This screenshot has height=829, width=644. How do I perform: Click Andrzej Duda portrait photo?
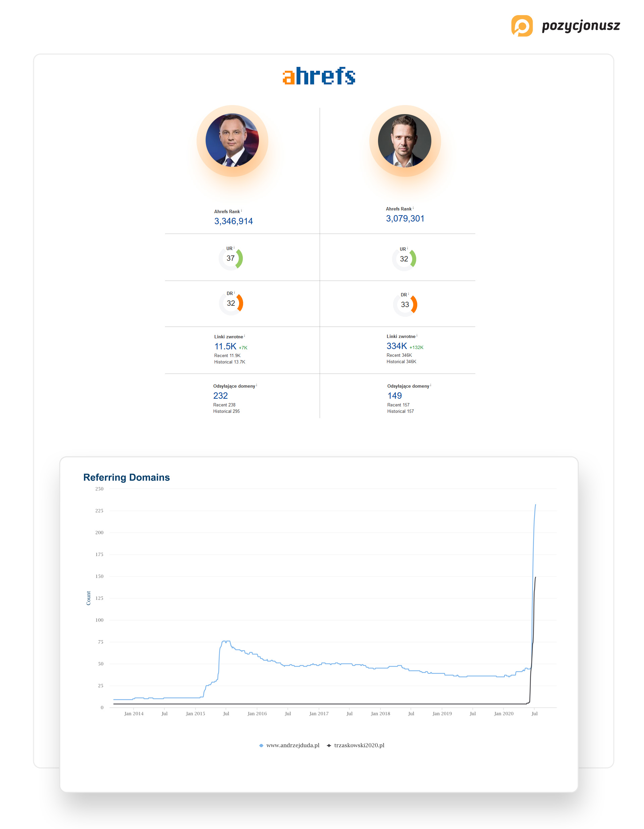coord(232,140)
